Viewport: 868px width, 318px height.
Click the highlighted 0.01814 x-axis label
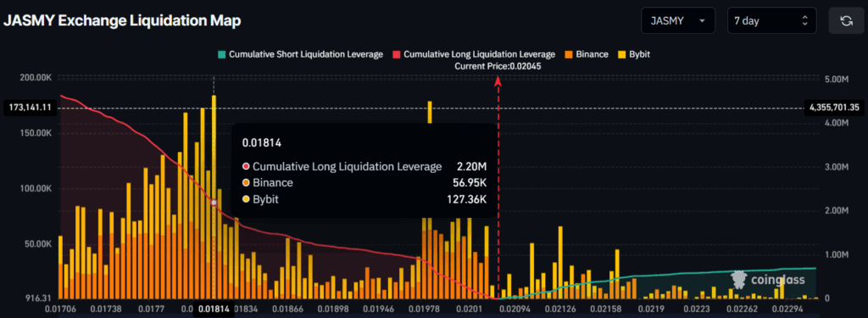[x=213, y=310]
